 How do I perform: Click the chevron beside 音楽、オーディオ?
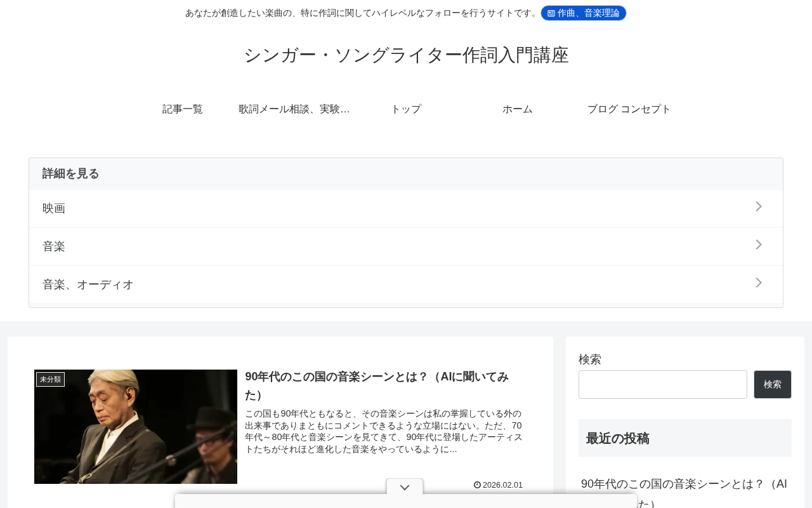[x=759, y=283]
